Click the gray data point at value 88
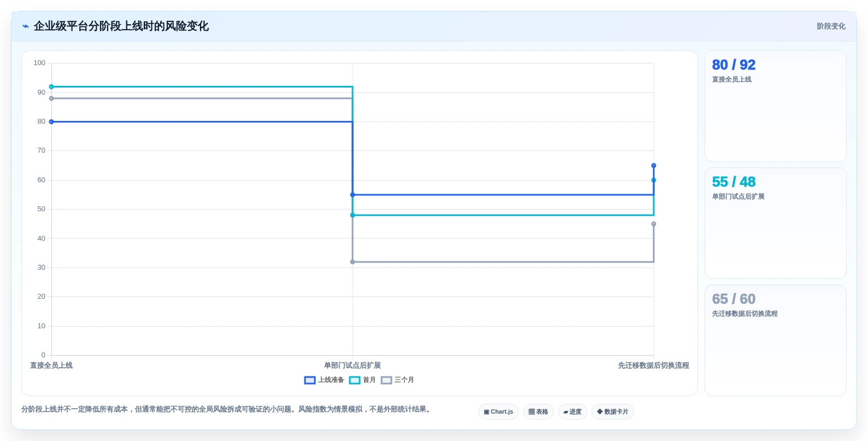Screen dimensions: 868x441 (51, 98)
